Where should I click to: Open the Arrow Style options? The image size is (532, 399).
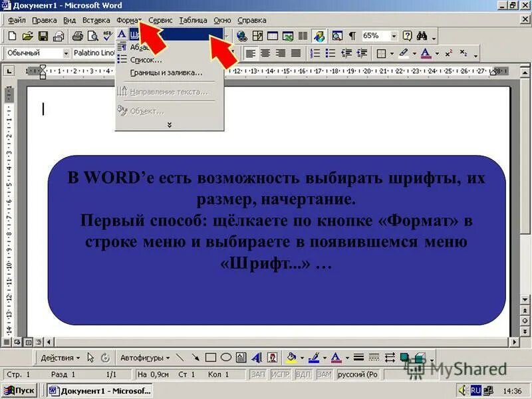click(x=390, y=358)
